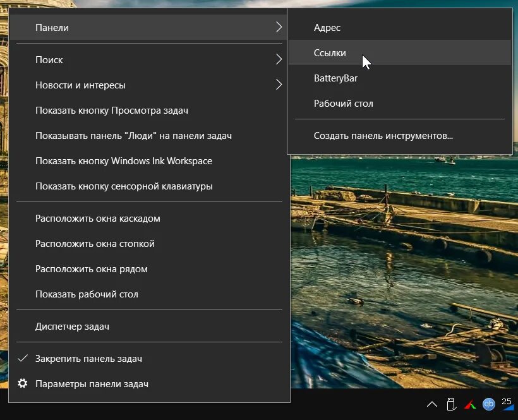Toggle Показать кнопку Просмотра задач
The image size is (518, 420).
pyautogui.click(x=148, y=111)
